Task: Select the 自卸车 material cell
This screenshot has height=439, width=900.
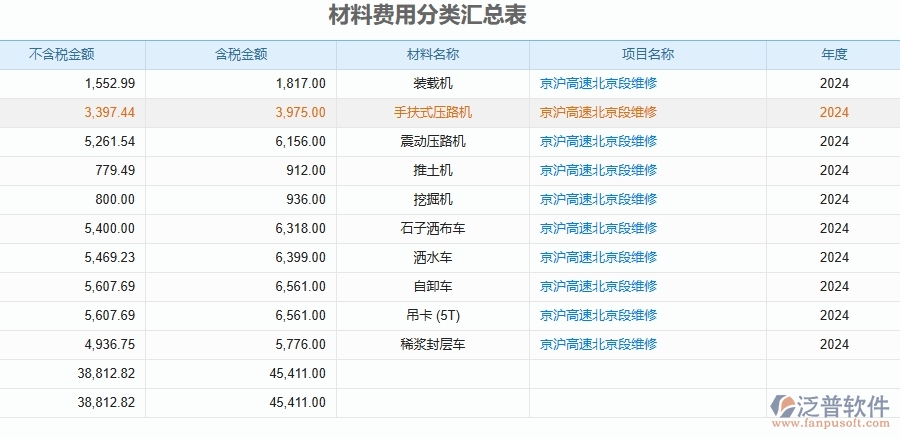Action: click(x=432, y=287)
